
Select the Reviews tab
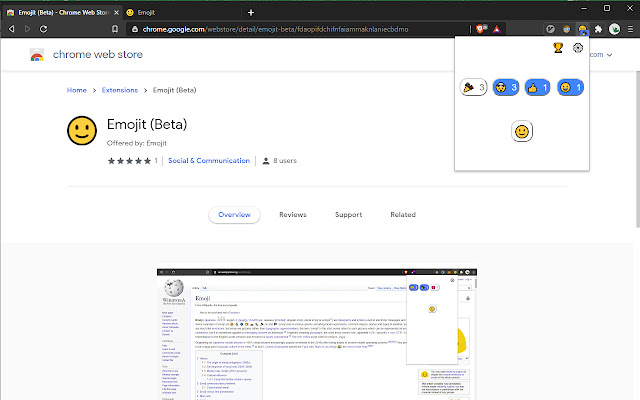point(293,215)
